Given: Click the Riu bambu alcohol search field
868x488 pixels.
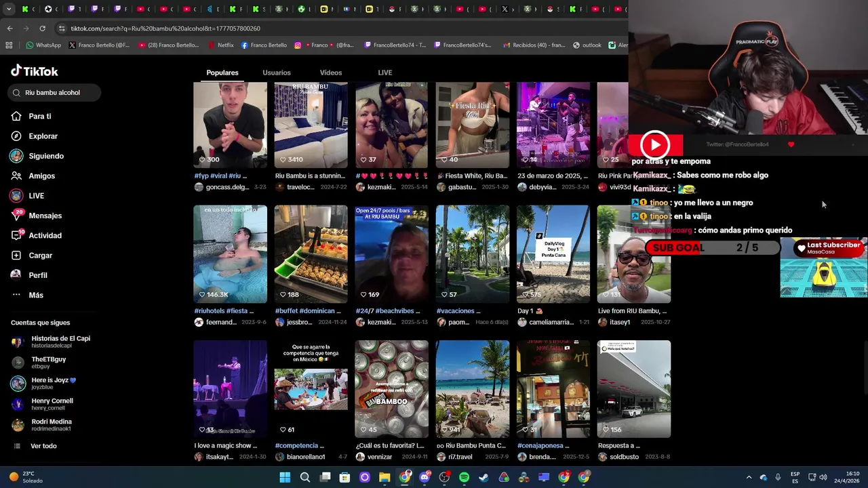Looking at the screenshot, I should (56, 92).
